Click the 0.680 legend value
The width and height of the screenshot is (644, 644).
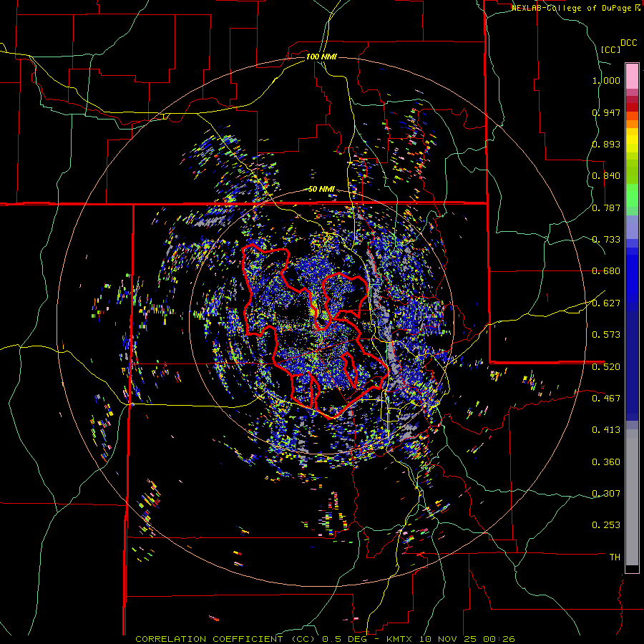[x=606, y=271]
